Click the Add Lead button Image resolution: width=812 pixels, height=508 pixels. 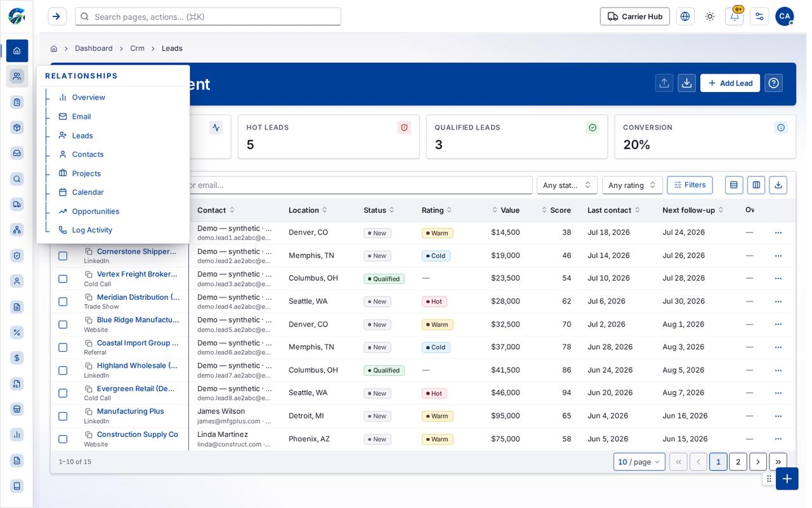click(730, 83)
